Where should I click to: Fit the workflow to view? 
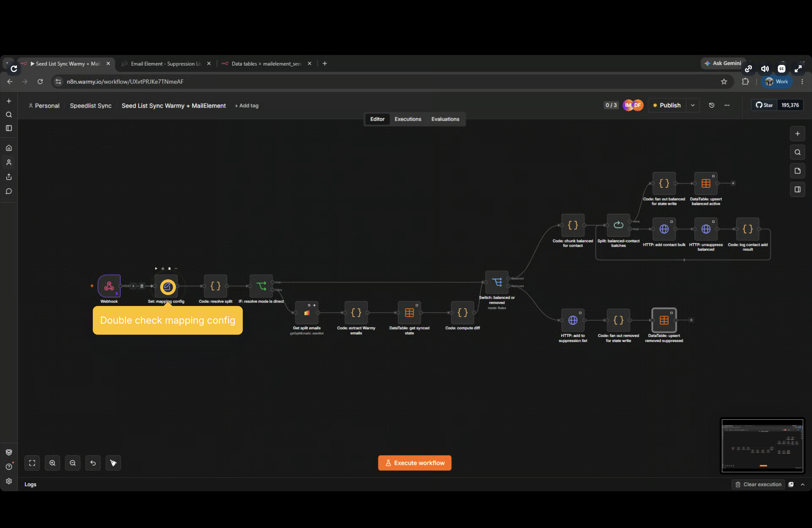[32, 463]
